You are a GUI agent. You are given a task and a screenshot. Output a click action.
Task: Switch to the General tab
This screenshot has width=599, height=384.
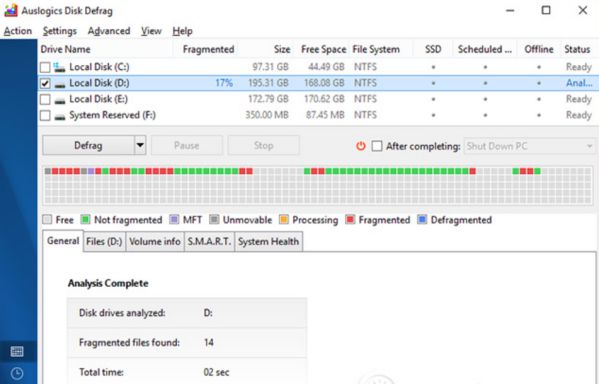[63, 241]
